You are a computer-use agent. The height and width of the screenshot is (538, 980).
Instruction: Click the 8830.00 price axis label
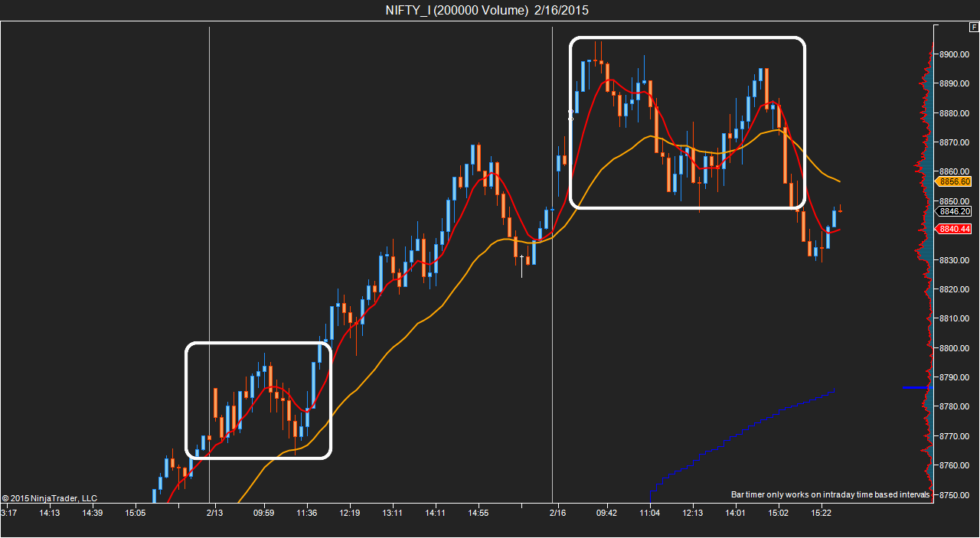tap(955, 260)
